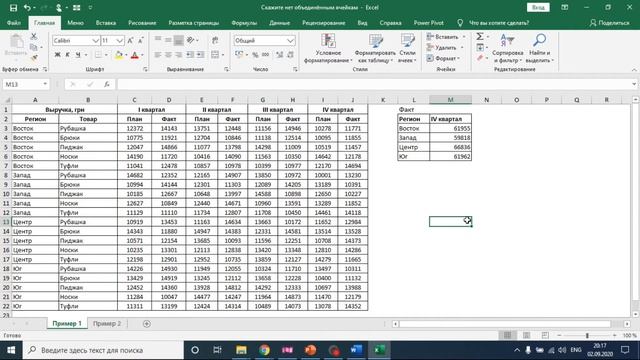
Task: Click 'Что вы хотите сделать?' search box
Action: (x=499, y=23)
